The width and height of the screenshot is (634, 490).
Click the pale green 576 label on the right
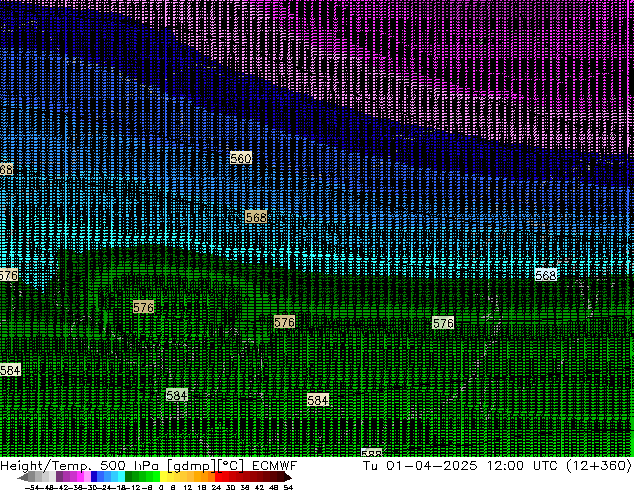pyautogui.click(x=443, y=323)
